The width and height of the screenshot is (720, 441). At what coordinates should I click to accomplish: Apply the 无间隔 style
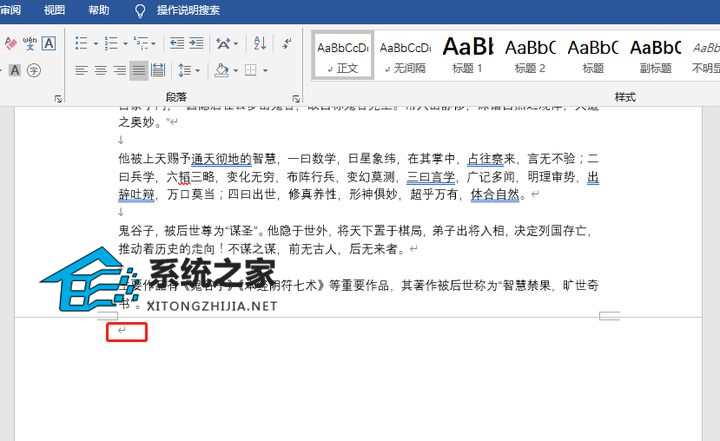pos(405,55)
